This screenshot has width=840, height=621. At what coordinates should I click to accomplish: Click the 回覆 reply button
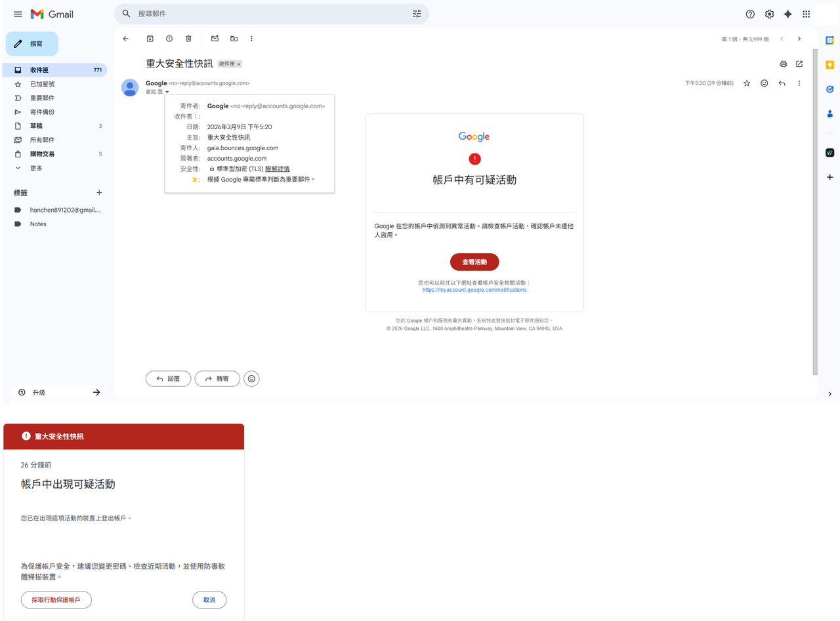point(168,378)
